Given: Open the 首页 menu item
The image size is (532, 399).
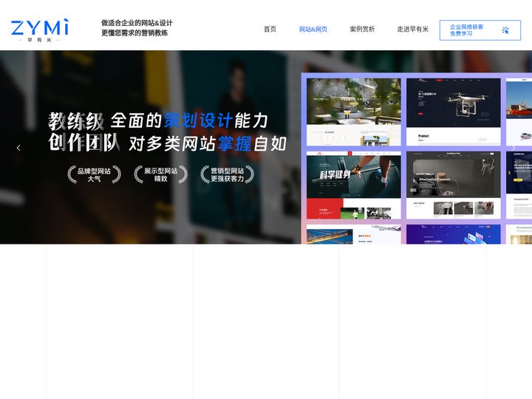Looking at the screenshot, I should point(270,29).
